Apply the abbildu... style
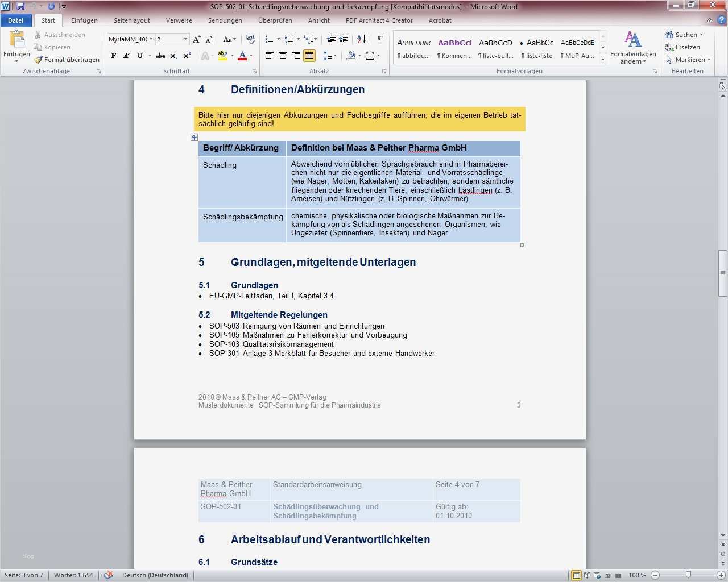Viewport: 728px width, 582px height. tap(414, 48)
